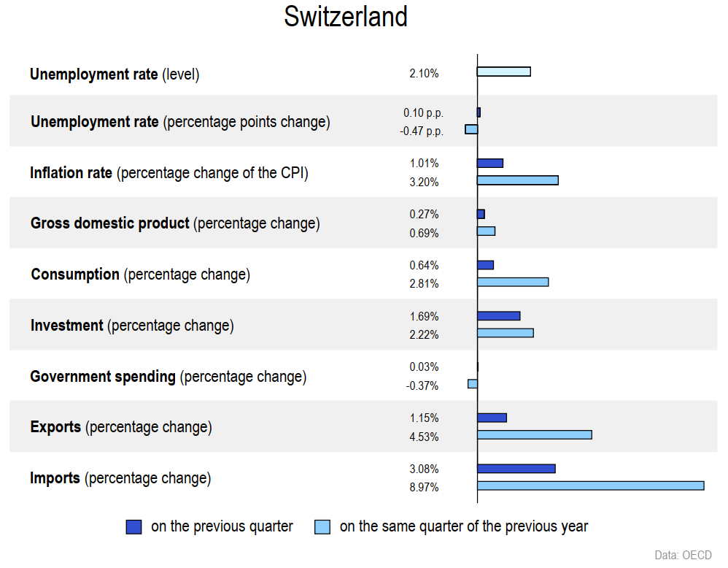
Task: Click the dark blue 'previous quarter' legend swatch
Action: click(133, 526)
